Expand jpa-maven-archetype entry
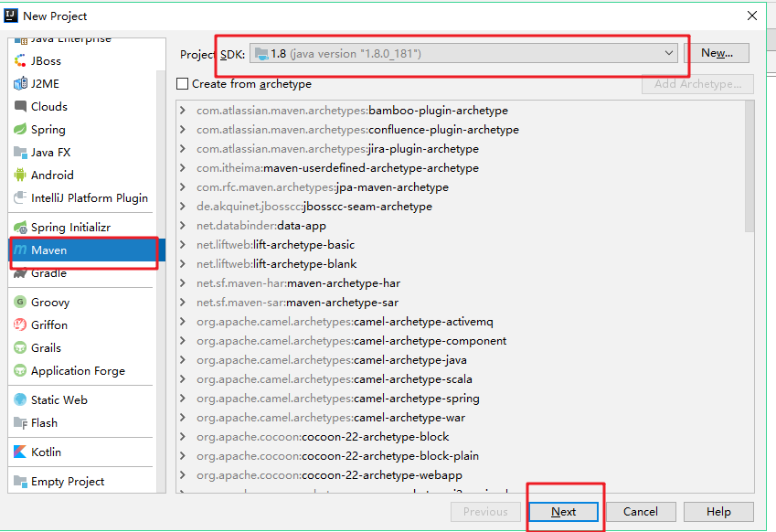Screen dimensions: 776x532 [x=183, y=187]
